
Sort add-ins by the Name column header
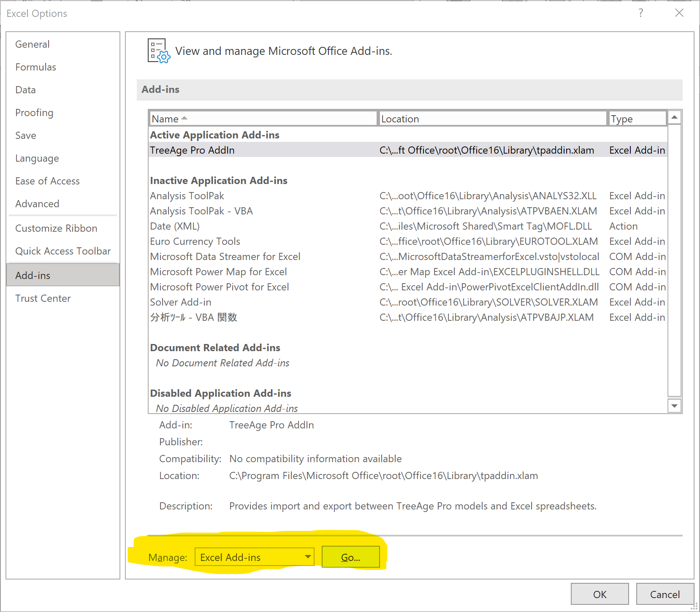262,119
